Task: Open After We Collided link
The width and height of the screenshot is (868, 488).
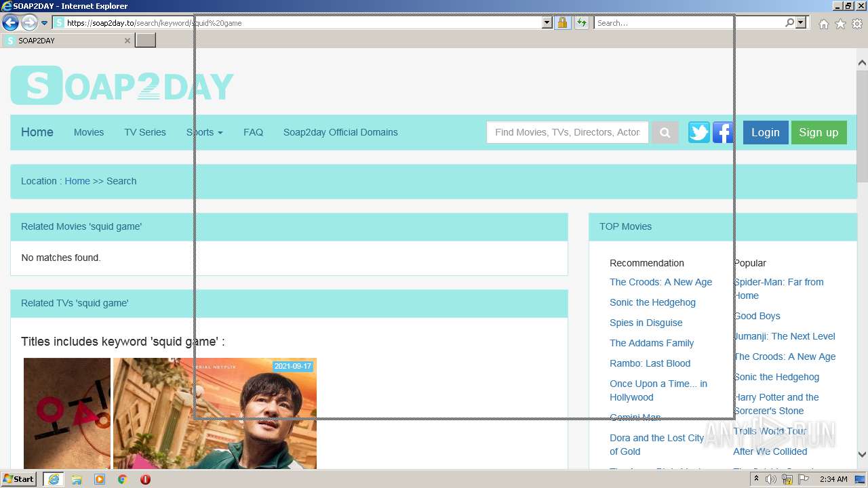Action: pos(770,451)
